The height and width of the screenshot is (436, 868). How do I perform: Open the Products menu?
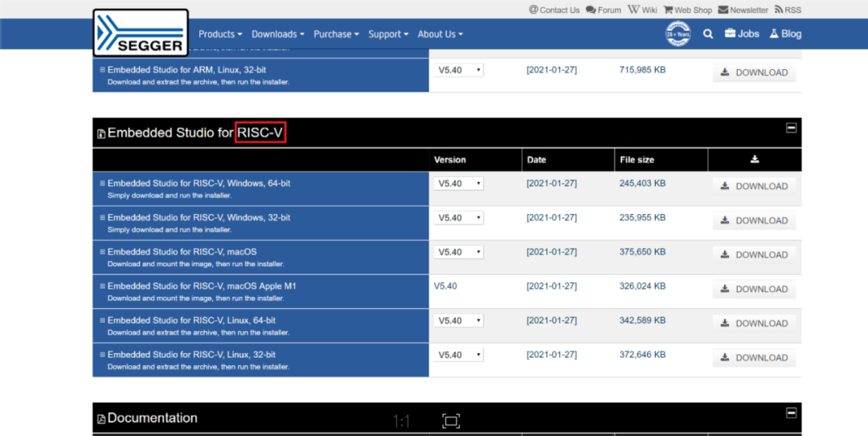click(x=220, y=34)
